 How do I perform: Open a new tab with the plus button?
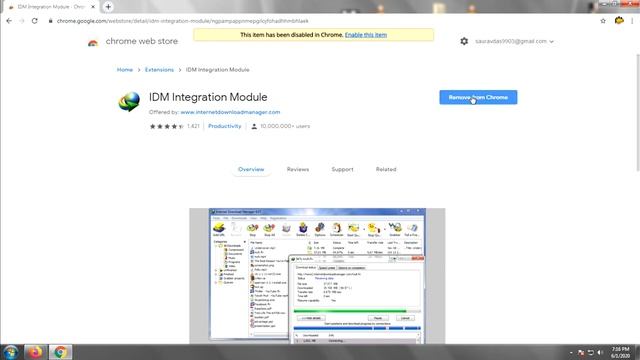tap(108, 7)
